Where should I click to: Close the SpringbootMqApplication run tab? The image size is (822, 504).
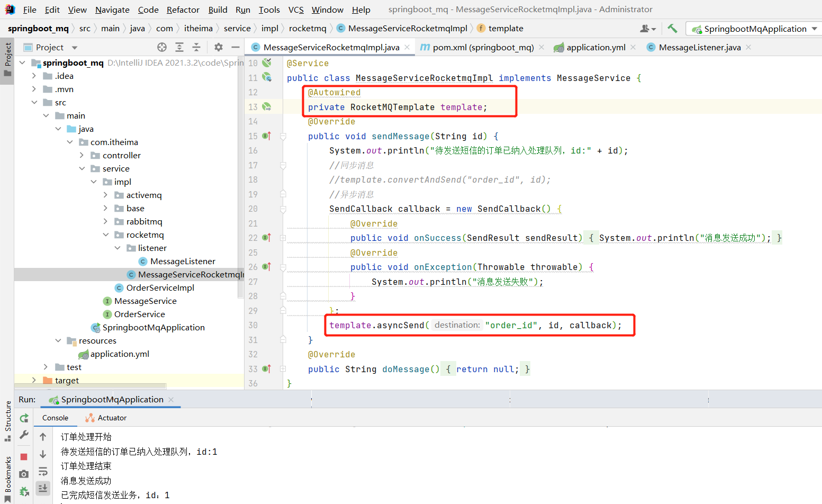pyautogui.click(x=171, y=400)
